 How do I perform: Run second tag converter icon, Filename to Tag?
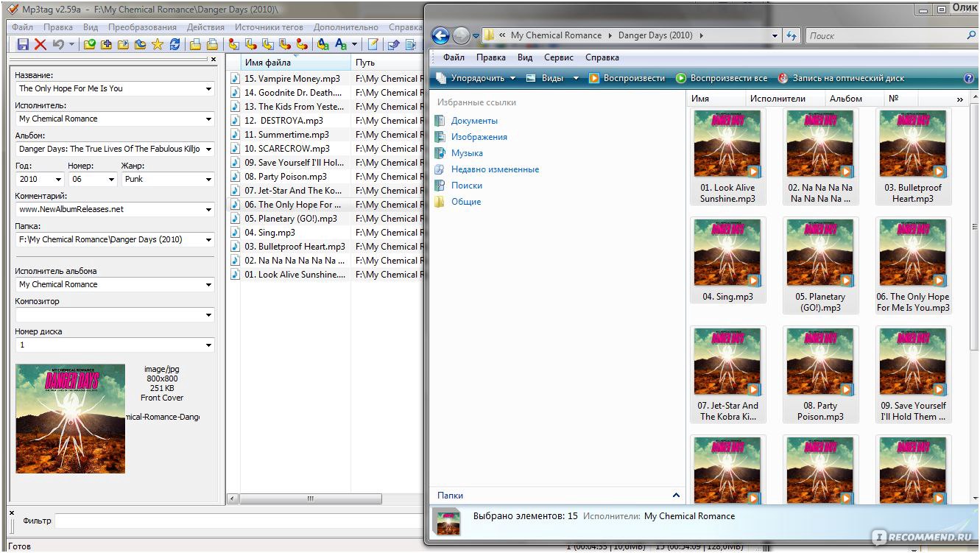251,44
